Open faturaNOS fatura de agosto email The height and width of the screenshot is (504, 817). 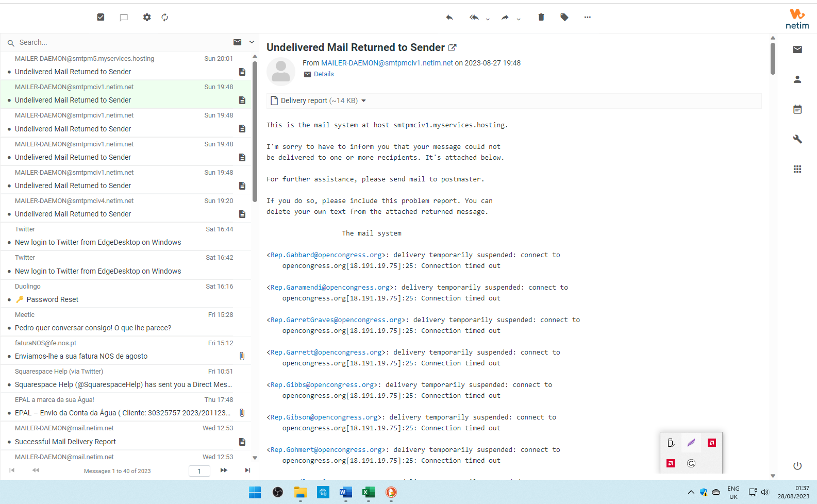pos(126,350)
